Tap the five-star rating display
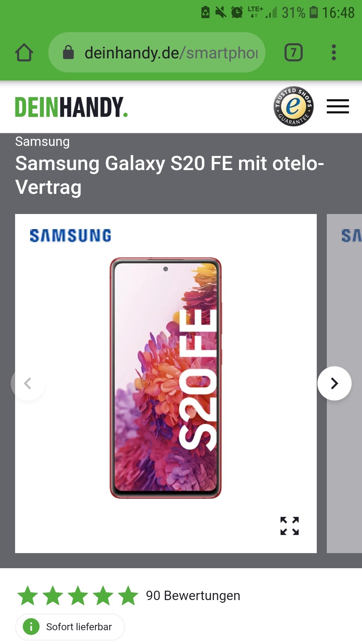 [x=78, y=596]
